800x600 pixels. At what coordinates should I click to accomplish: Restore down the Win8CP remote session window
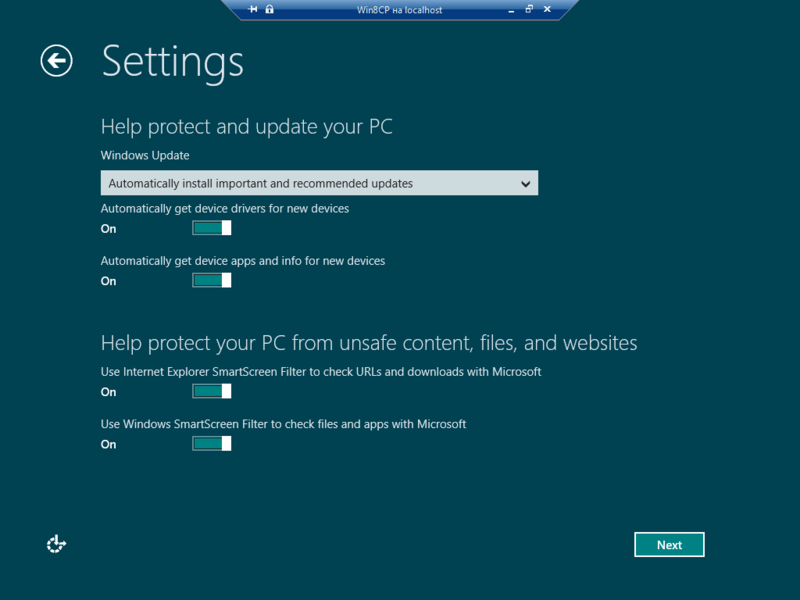coord(528,9)
